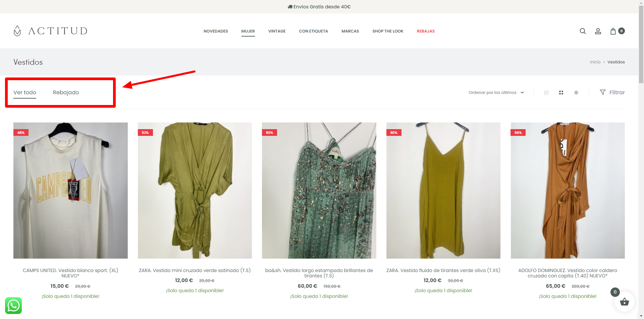Open CAMPS UNITED white dress thumbnail
The width and height of the screenshot is (644, 319).
coord(70,191)
